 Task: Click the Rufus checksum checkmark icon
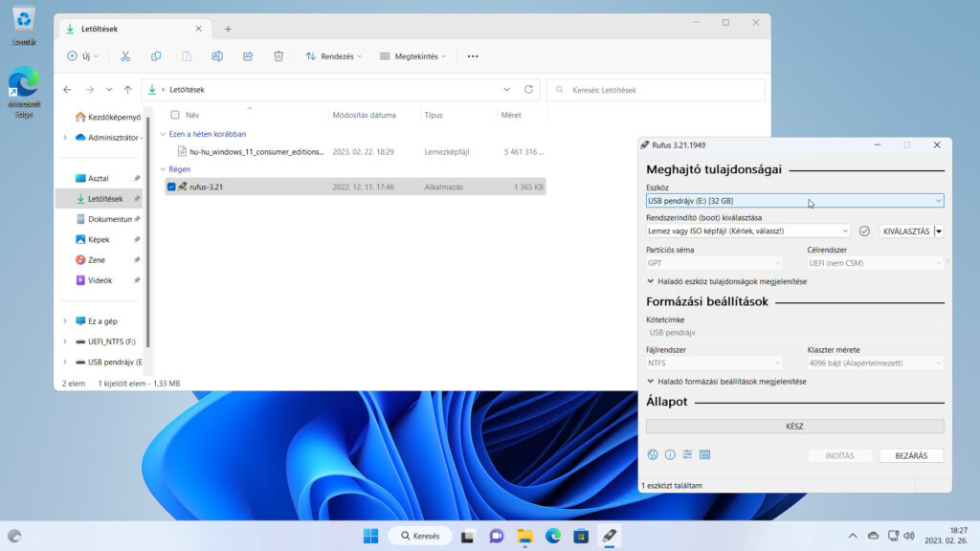864,231
